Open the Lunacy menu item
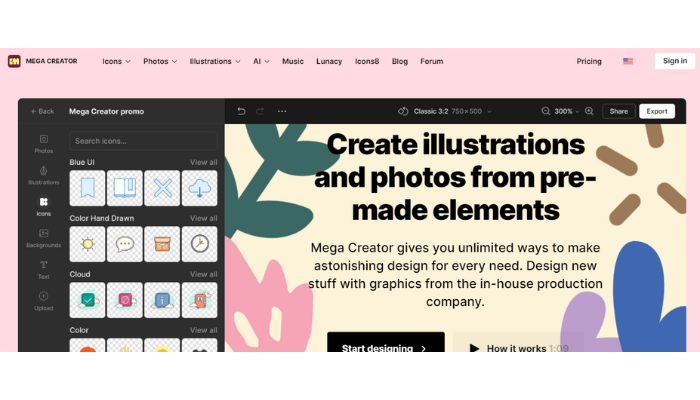Image resolution: width=700 pixels, height=400 pixels. coord(329,61)
